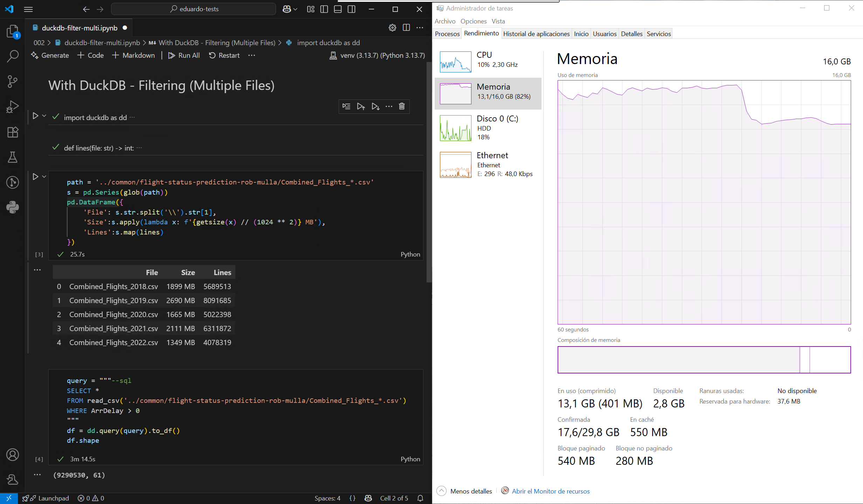Open notifications via the bell icon
Screen dimensions: 863x504
[x=420, y=498]
